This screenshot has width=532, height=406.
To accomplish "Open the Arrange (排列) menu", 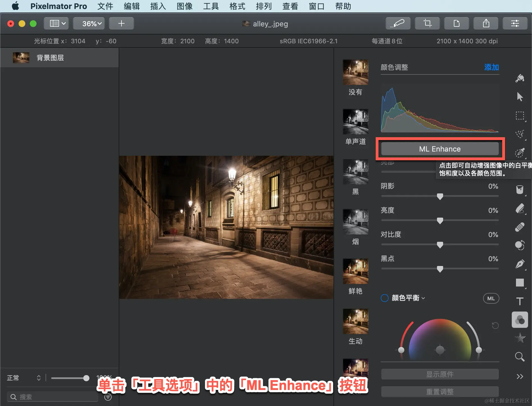I will [264, 6].
